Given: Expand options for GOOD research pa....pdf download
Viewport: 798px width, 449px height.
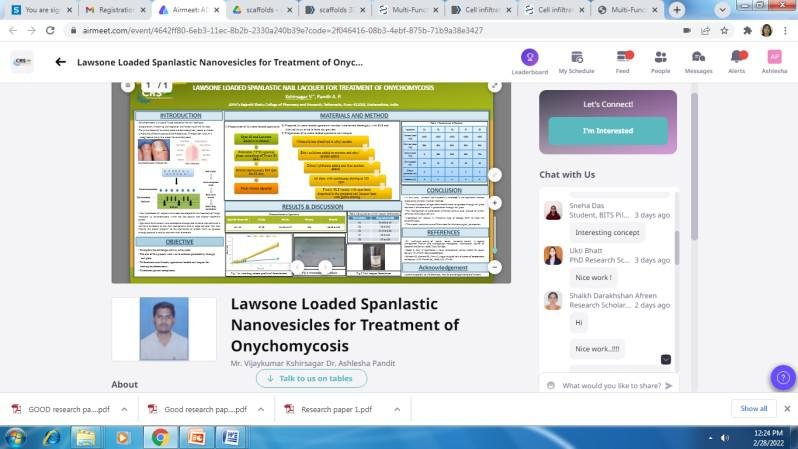Looking at the screenshot, I should pyautogui.click(x=124, y=409).
